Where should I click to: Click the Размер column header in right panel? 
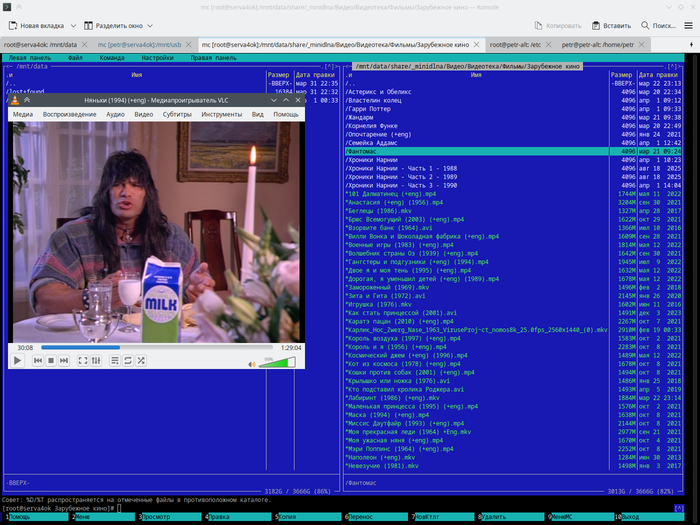tap(621, 75)
